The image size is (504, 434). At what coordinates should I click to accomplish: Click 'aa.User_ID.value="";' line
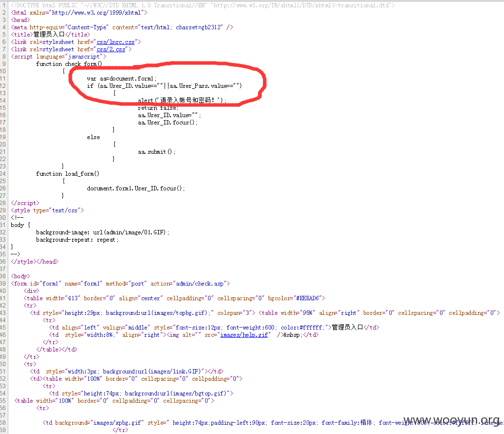coord(169,115)
